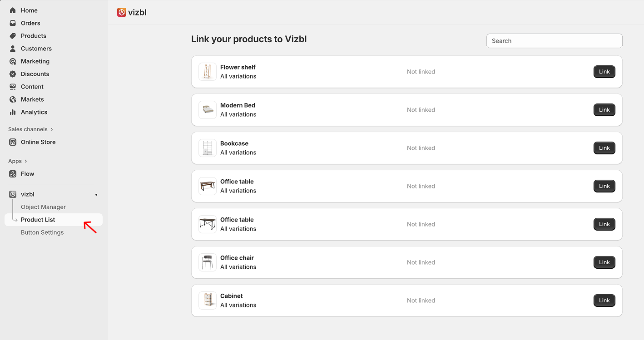Select Product List in sidebar
The height and width of the screenshot is (340, 644).
coord(38,220)
